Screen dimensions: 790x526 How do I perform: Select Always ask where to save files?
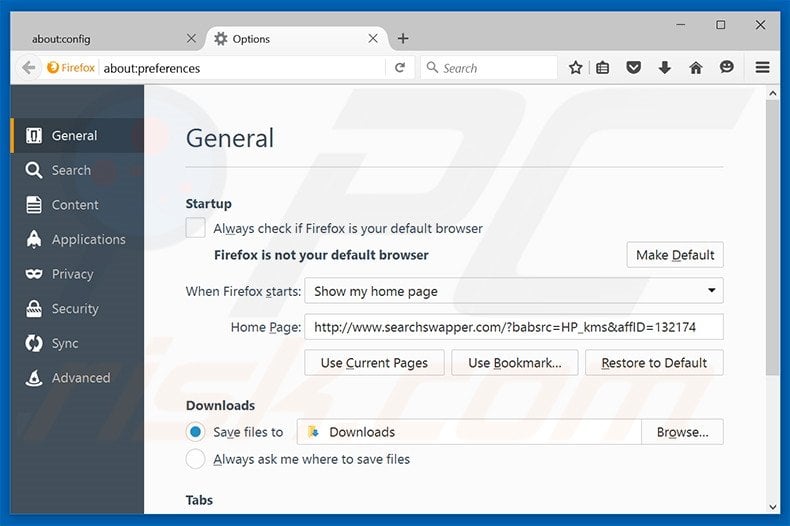(x=195, y=459)
